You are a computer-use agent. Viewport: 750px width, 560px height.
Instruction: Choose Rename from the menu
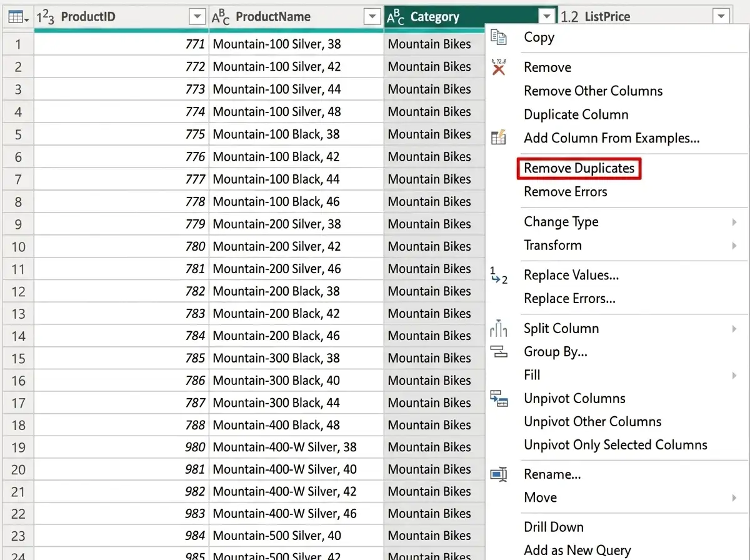552,474
